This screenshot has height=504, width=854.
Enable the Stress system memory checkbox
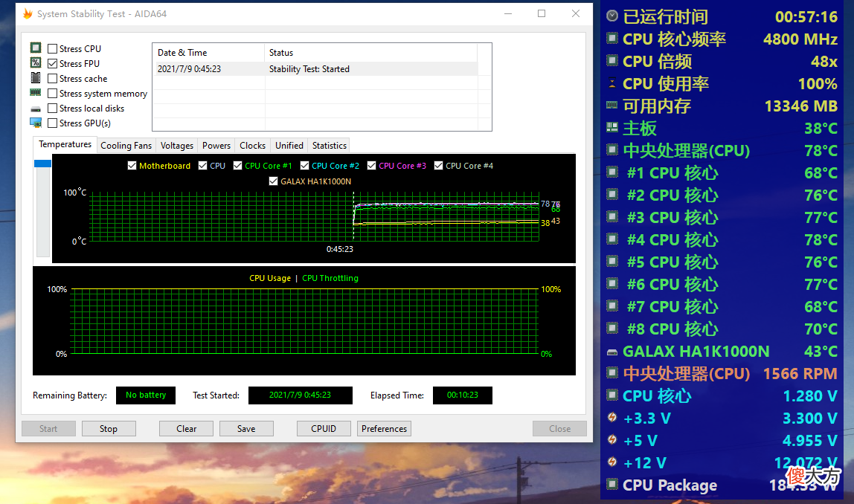coord(52,94)
